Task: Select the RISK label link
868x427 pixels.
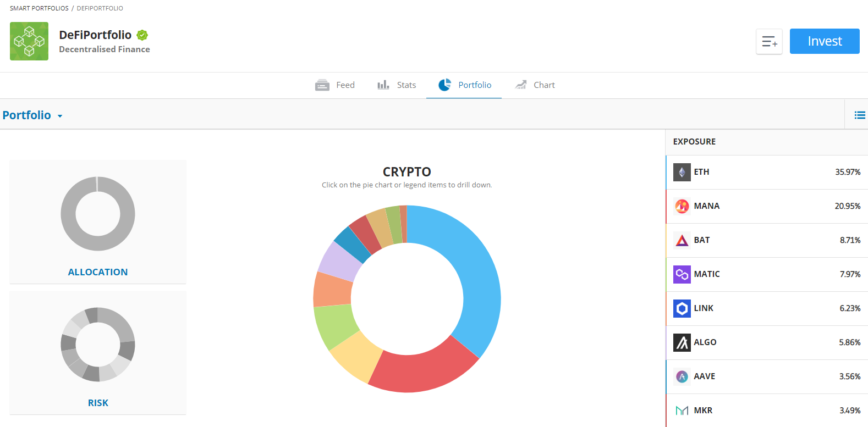Action: click(x=98, y=403)
